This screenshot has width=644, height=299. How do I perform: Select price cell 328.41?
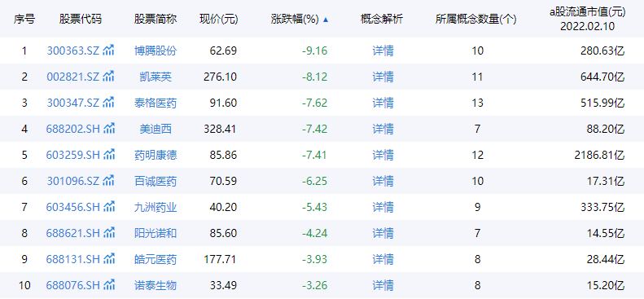click(x=220, y=129)
